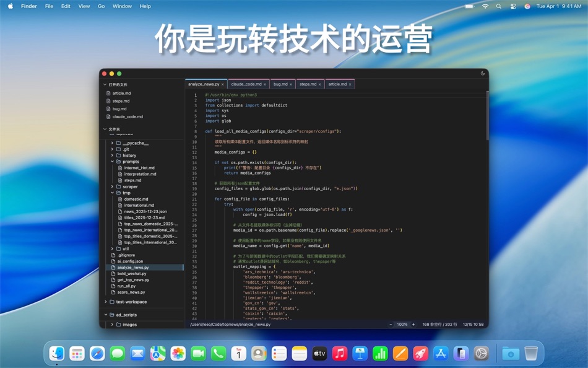
Task: Expand the .git folder
Action: click(x=112, y=149)
